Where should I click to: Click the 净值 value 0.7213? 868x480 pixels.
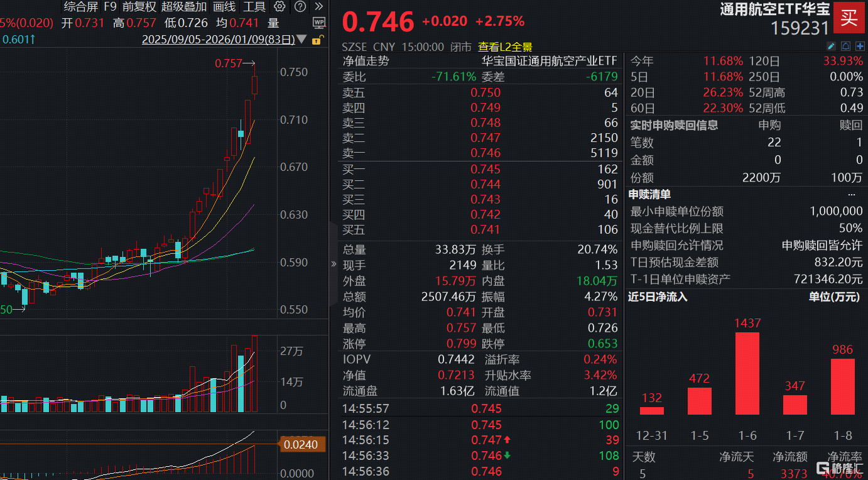click(x=457, y=375)
